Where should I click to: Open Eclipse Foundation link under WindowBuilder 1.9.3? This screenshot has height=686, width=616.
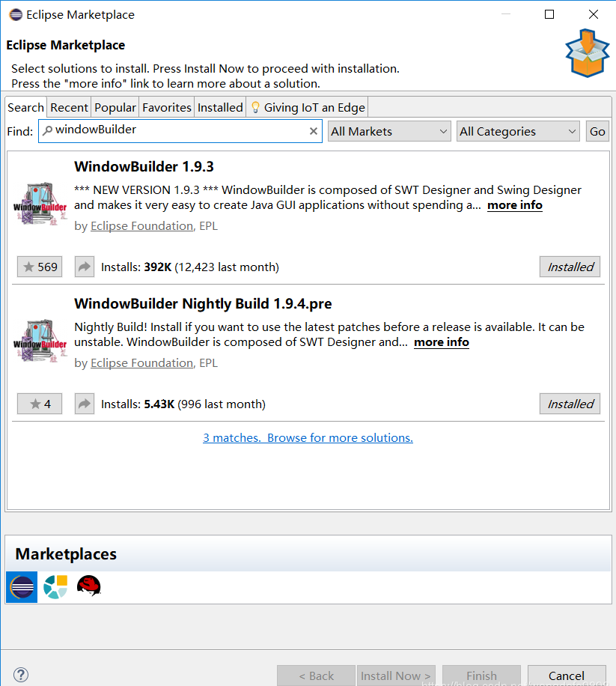pyautogui.click(x=141, y=226)
